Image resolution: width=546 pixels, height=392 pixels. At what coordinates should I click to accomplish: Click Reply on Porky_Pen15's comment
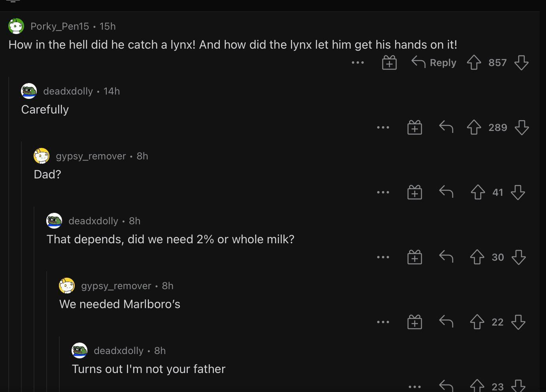point(434,62)
